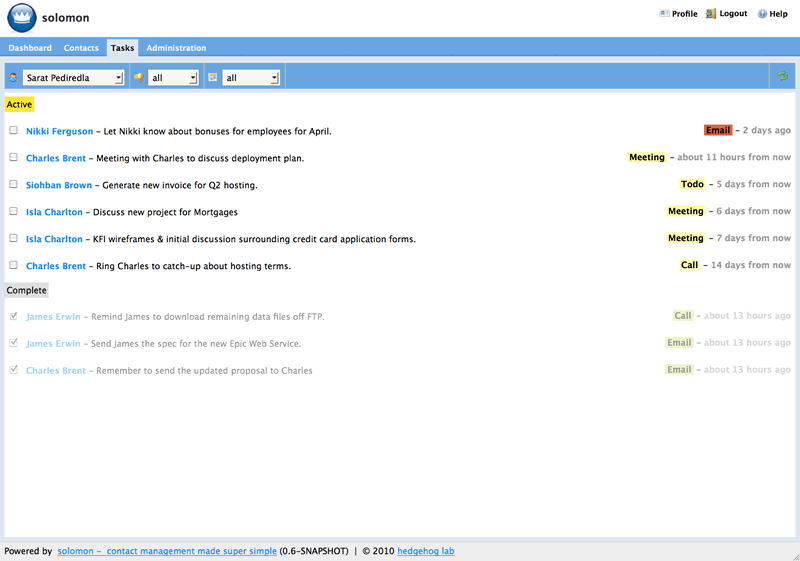Check the Nikki Ferguson bonuses task

14,131
